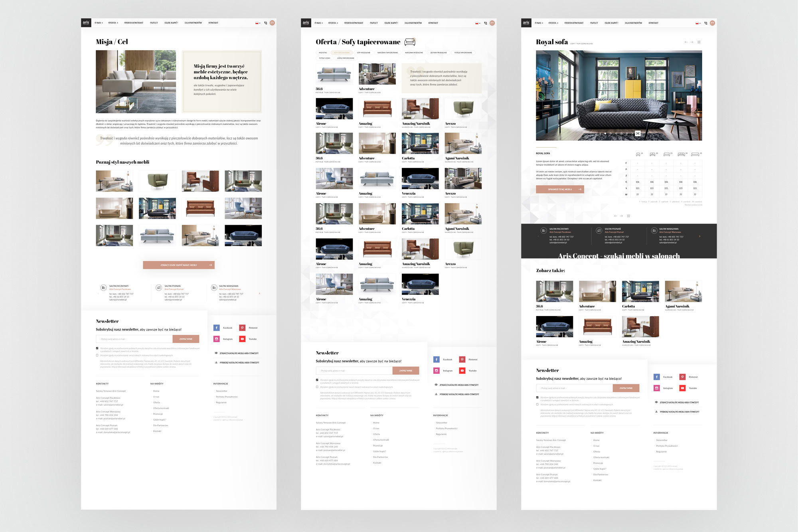Screen dimensions: 798x532
Task: Expand the 'OFERTA +' menu on the Royal sofa page
Action: 553,23
